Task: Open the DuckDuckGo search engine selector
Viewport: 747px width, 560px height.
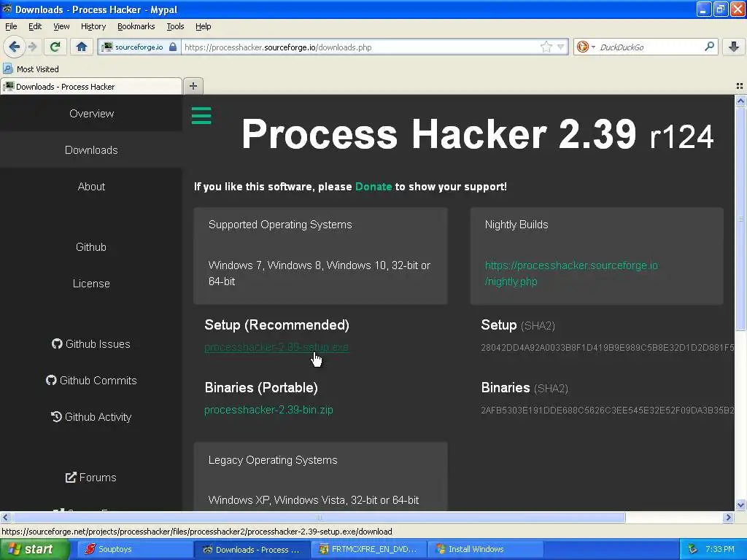Action: pos(586,47)
